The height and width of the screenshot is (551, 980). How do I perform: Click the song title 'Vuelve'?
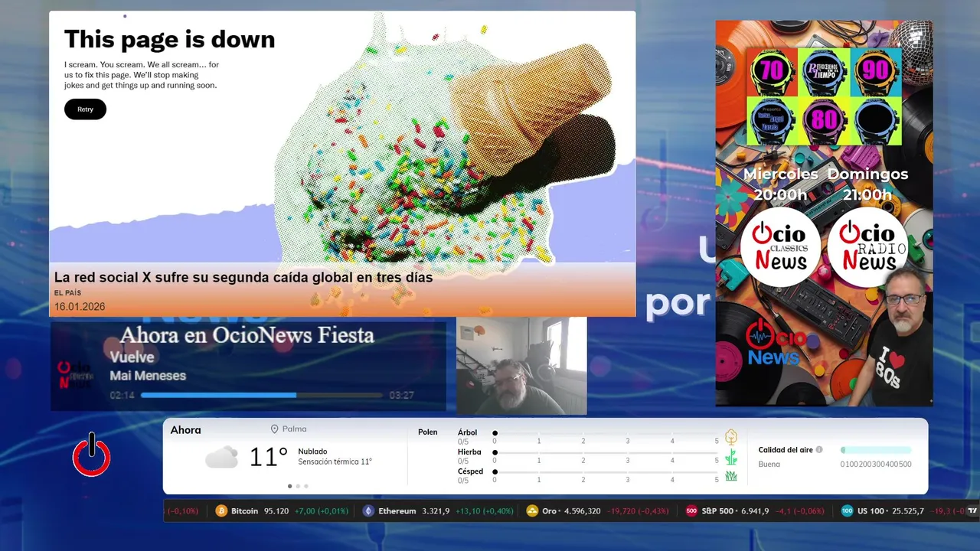coord(132,357)
